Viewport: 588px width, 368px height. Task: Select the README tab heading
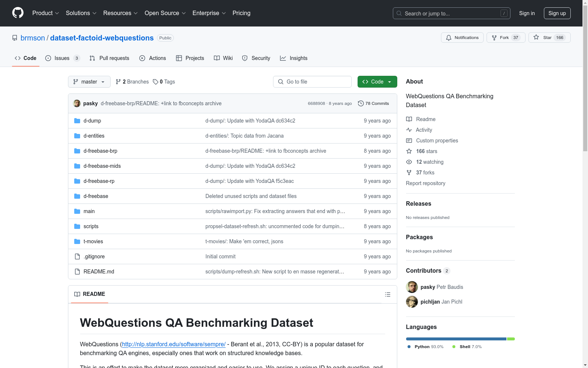click(x=90, y=294)
